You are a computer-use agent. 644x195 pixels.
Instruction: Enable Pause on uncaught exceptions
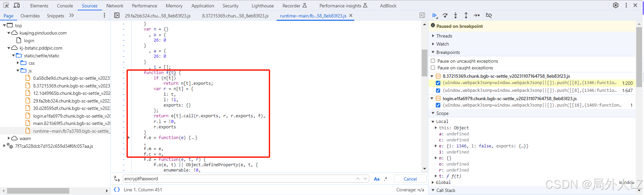click(x=433, y=61)
